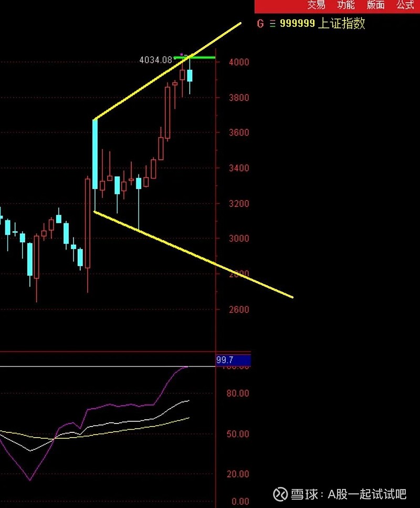Click the 3600 price axis label
This screenshot has width=420, height=508.
click(x=239, y=132)
